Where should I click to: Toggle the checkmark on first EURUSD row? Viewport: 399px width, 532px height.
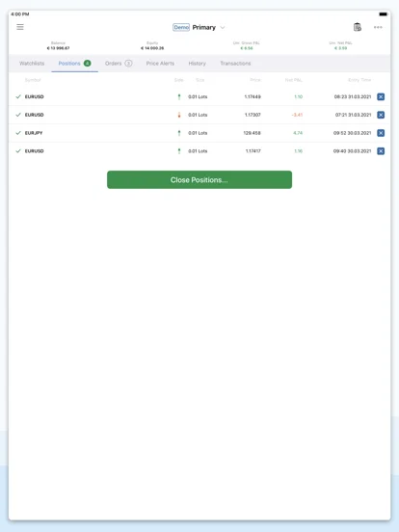click(18, 96)
